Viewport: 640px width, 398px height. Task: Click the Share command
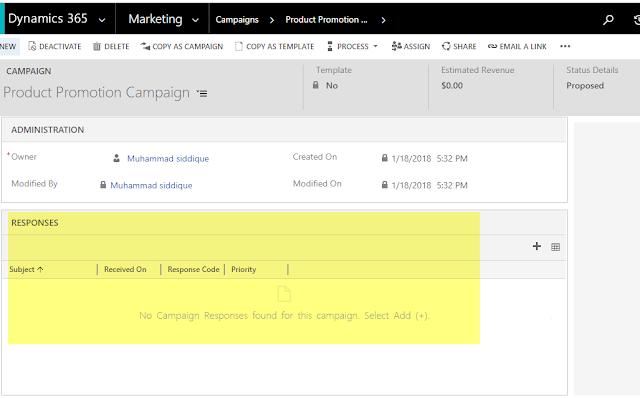point(459,47)
